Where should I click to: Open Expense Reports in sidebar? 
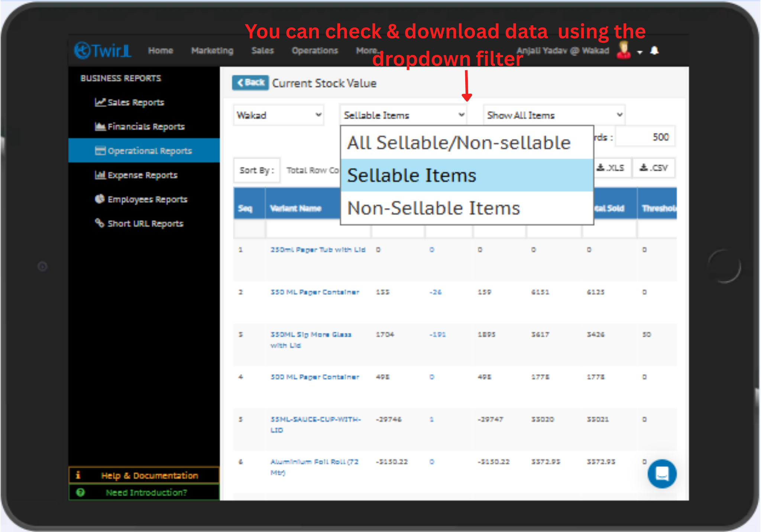(x=142, y=175)
